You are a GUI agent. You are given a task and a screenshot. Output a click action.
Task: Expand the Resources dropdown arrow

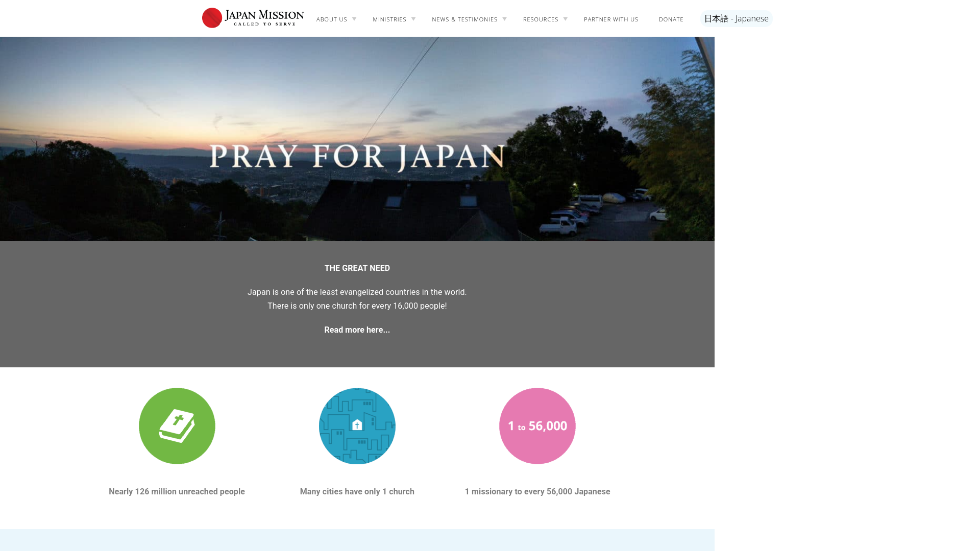pyautogui.click(x=566, y=19)
